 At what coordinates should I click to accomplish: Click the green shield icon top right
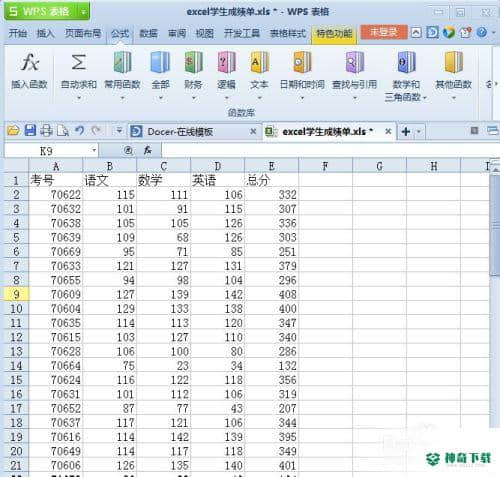449,33
